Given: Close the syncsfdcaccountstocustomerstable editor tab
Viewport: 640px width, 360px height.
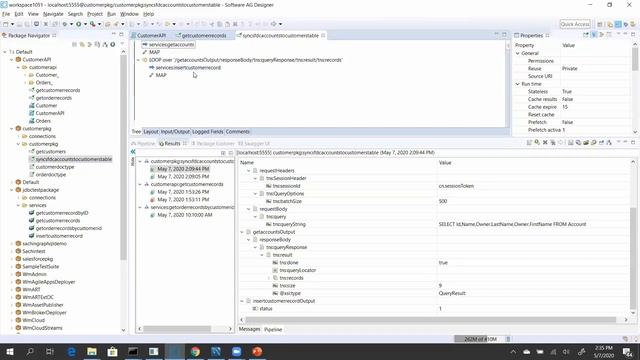Looking at the screenshot, I should pyautogui.click(x=323, y=36).
